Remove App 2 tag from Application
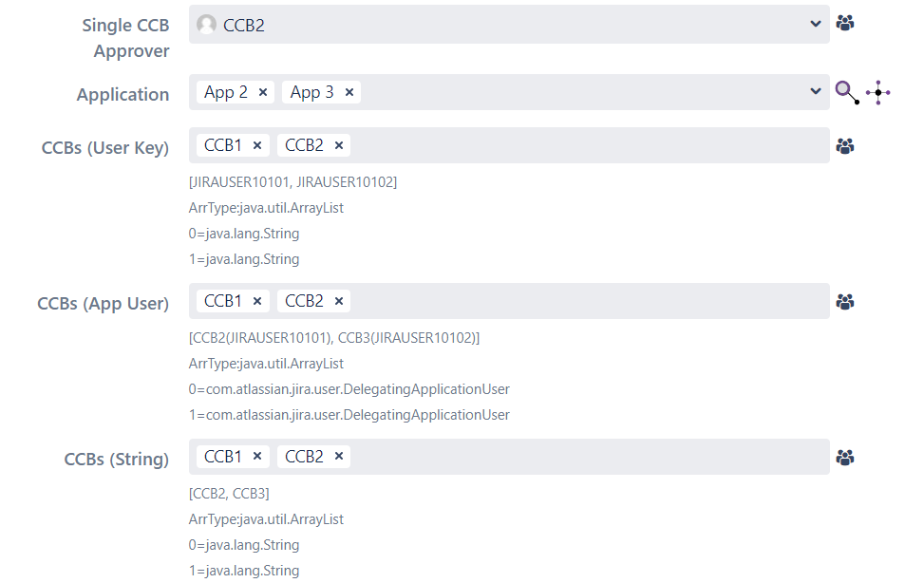Image resolution: width=924 pixels, height=583 pixels. [263, 92]
